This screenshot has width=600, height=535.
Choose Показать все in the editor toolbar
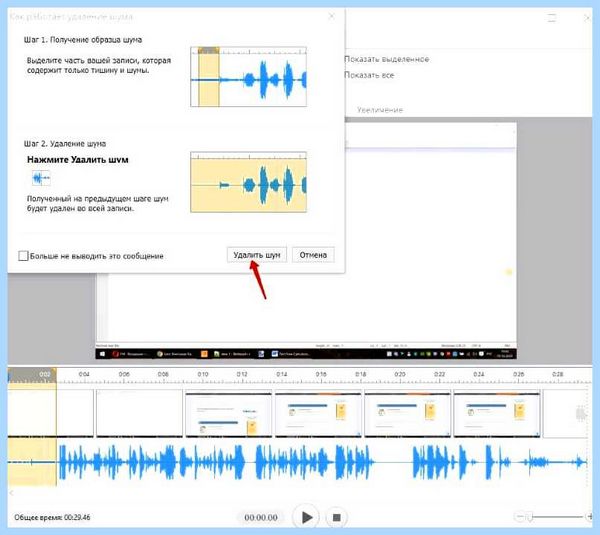coord(369,75)
